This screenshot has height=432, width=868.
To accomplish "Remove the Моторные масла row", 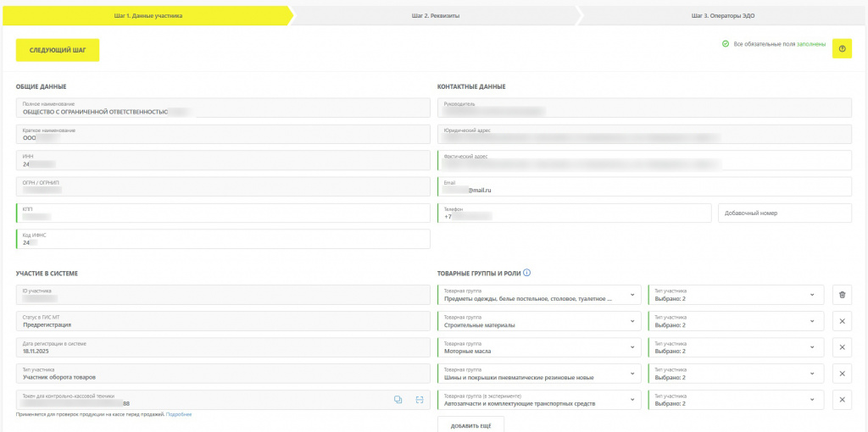I will pyautogui.click(x=842, y=347).
